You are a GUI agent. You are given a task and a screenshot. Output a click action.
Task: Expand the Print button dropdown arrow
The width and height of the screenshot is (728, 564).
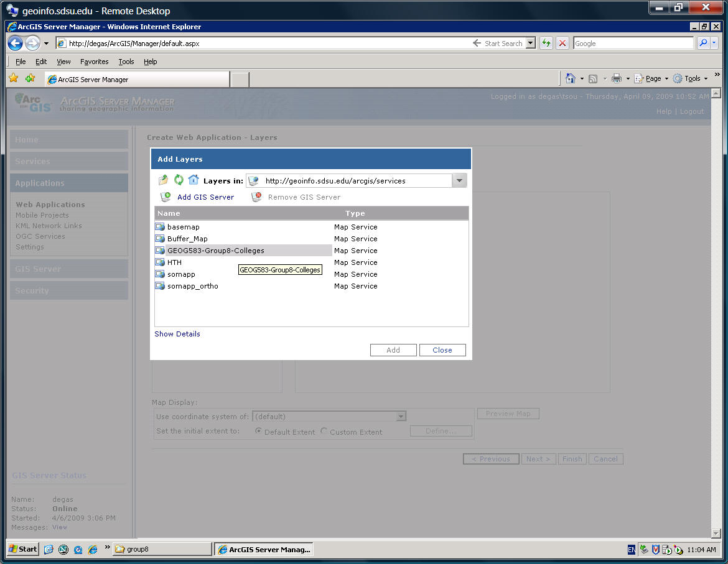(x=628, y=79)
